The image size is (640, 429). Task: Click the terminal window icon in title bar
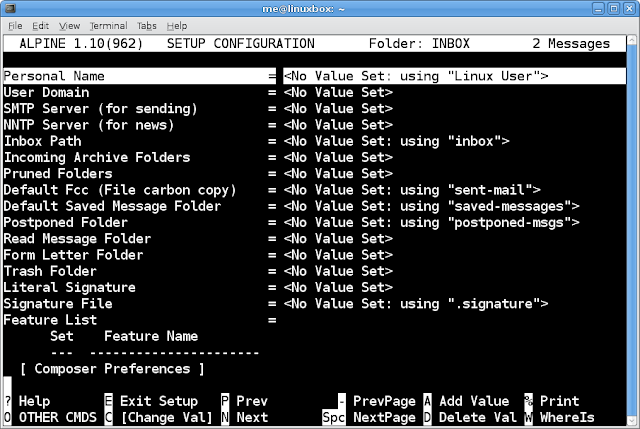coord(10,8)
